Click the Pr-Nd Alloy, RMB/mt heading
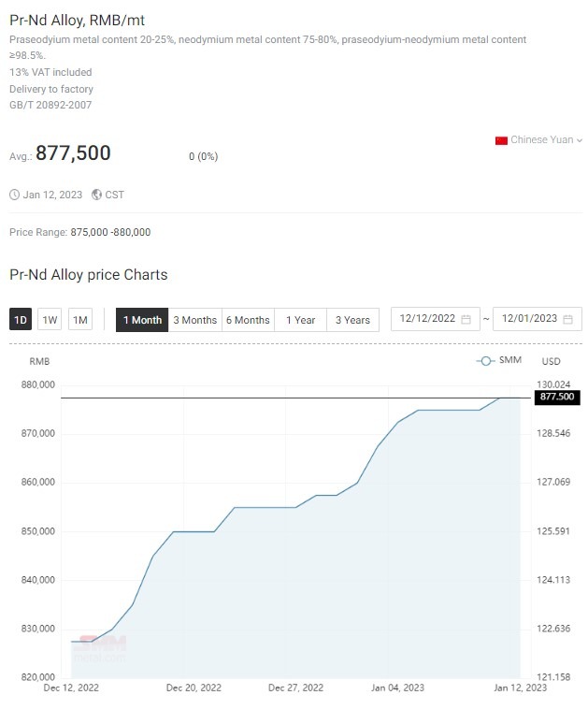This screenshot has width=588, height=724. point(77,21)
